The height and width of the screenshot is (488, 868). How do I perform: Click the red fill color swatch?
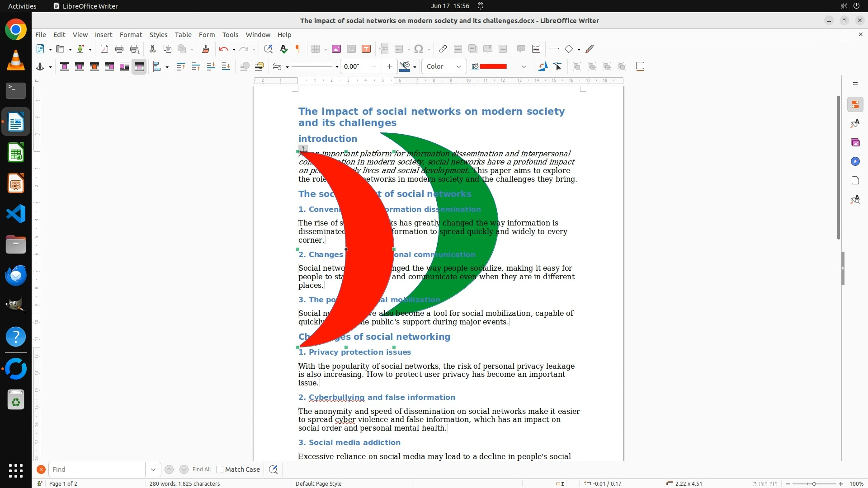pyautogui.click(x=493, y=66)
